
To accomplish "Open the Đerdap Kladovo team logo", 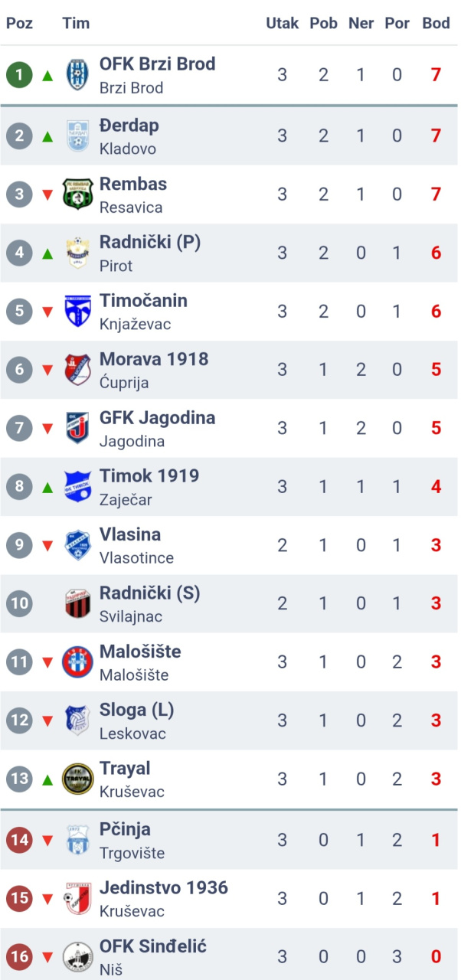I will (77, 136).
